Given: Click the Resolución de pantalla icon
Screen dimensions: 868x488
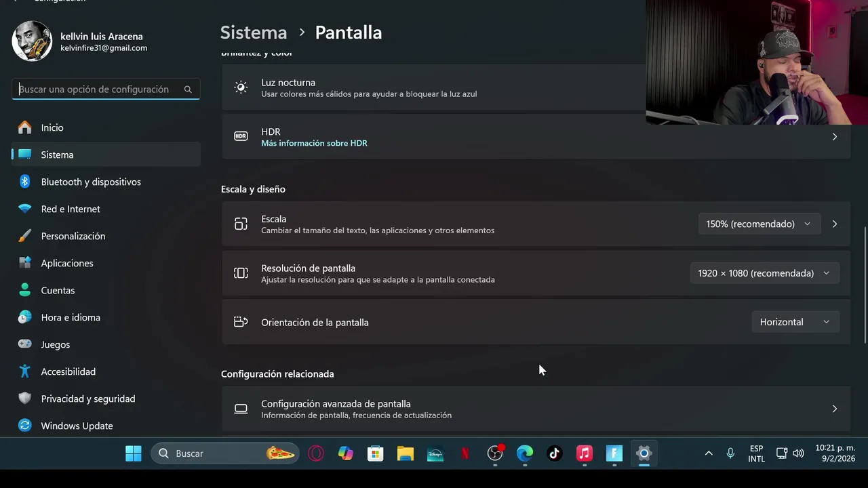Looking at the screenshot, I should pos(241,273).
